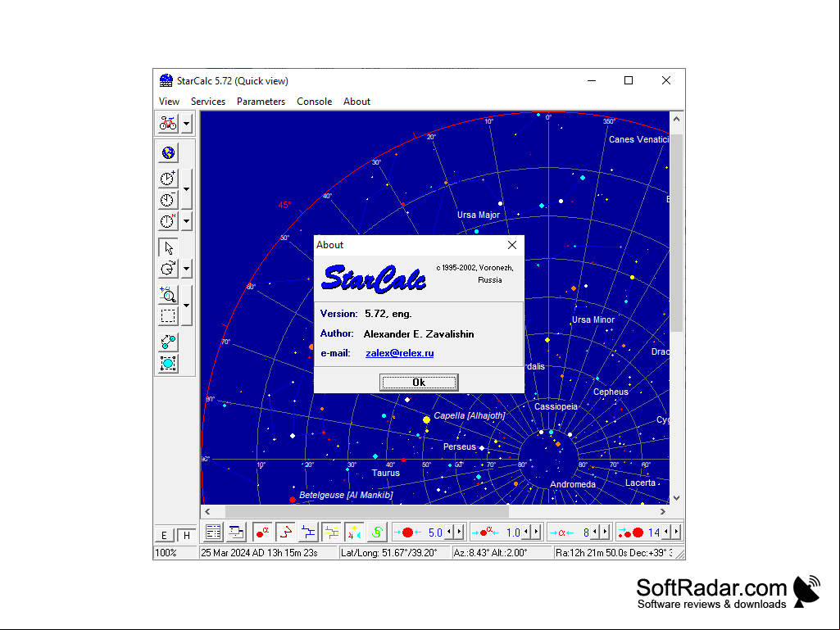
Task: Click the horizontal scrollbar left arrow
Action: [x=208, y=511]
